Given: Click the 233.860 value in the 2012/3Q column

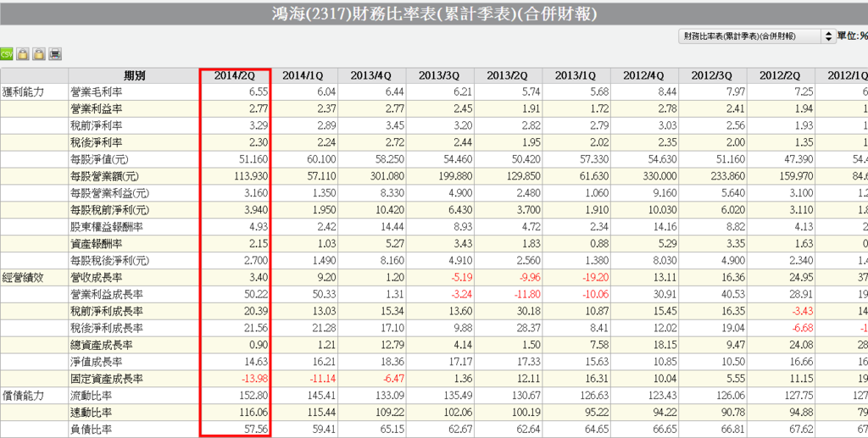Looking at the screenshot, I should tap(726, 176).
